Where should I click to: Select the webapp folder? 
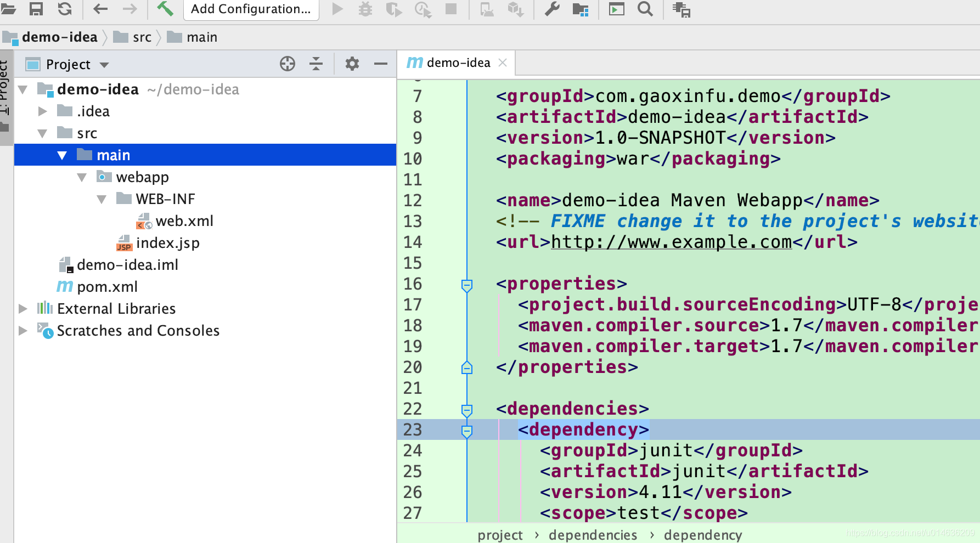142,177
